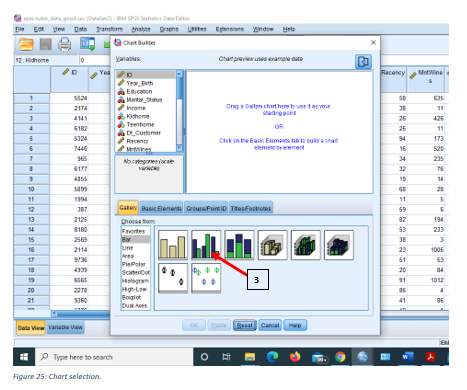The image size is (467, 390).
Task: Open the Titles/Footnotes tab
Action: point(251,208)
